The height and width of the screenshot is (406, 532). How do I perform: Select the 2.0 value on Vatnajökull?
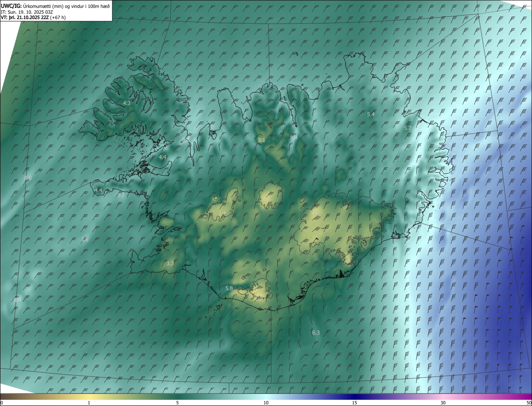(x=315, y=212)
